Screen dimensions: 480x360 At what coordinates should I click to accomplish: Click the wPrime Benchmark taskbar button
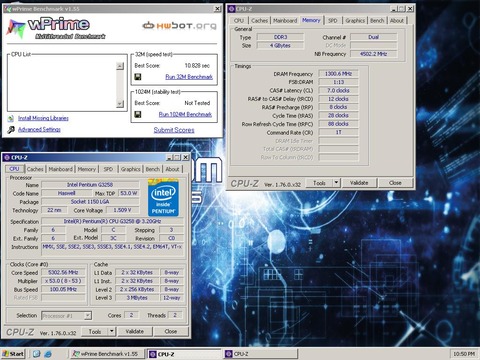coord(108,354)
